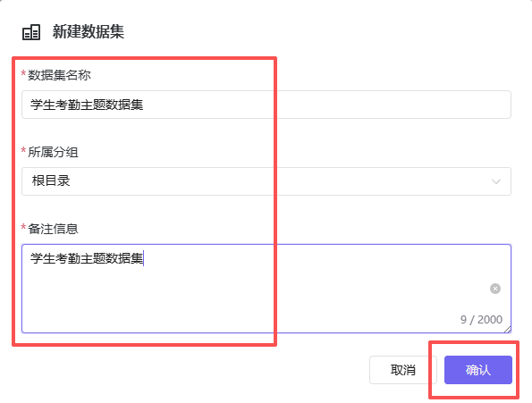This screenshot has width=532, height=403.
Task: Clear the remarks text with the x icon
Action: coord(495,289)
